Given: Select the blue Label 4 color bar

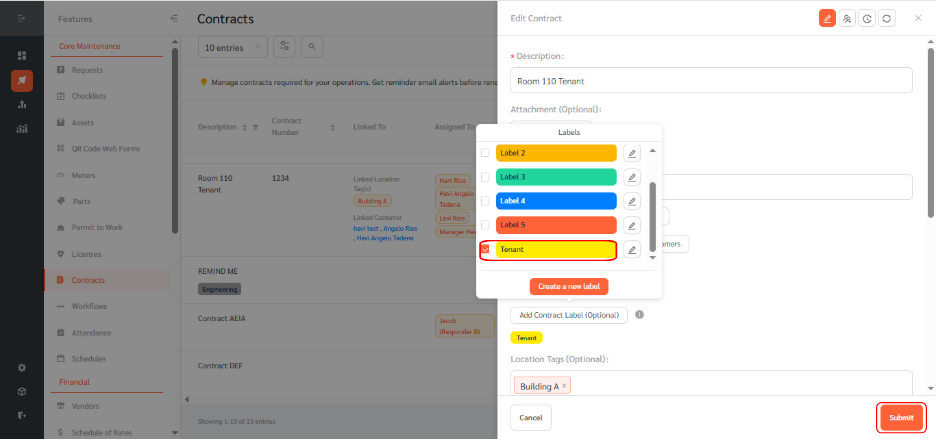Looking at the screenshot, I should (x=556, y=201).
